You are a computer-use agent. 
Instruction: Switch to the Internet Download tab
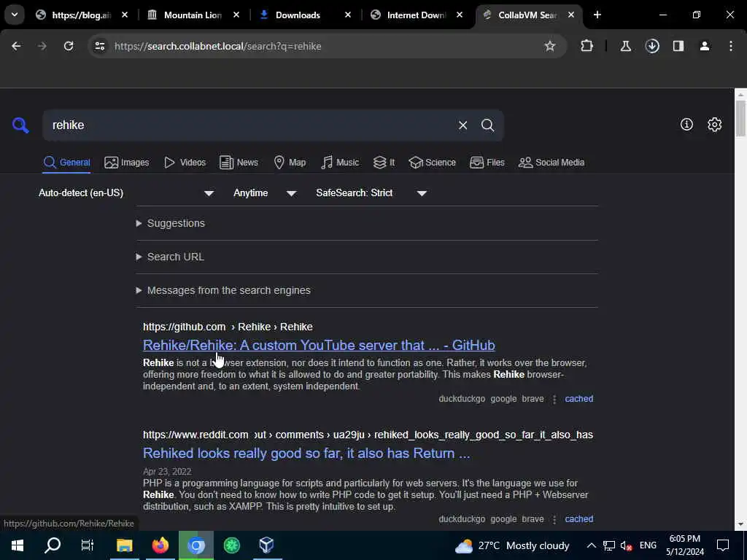416,15
